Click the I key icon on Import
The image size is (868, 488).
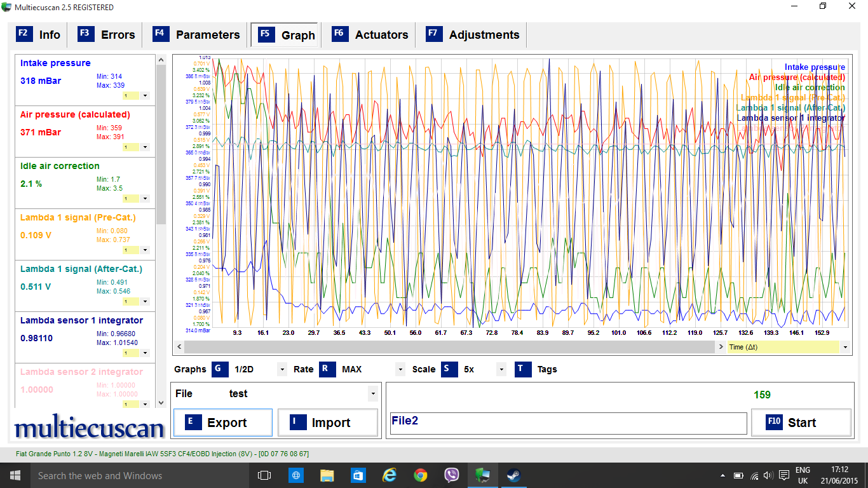click(297, 423)
